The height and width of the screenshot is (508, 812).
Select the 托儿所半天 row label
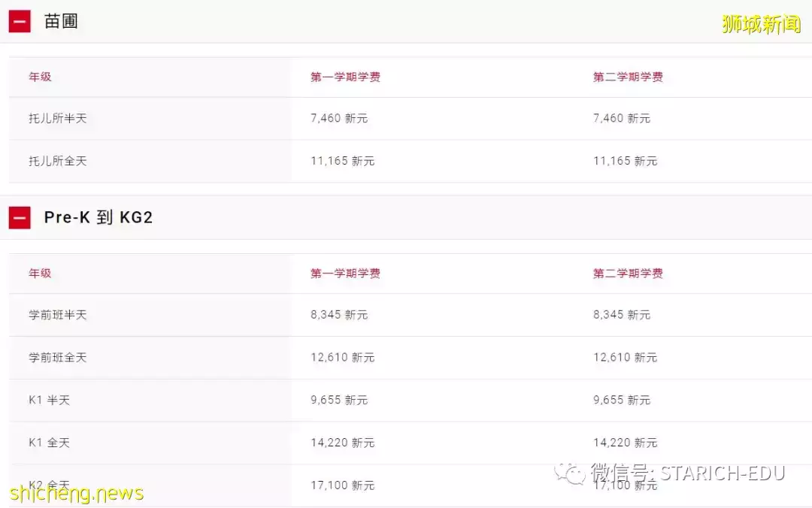click(x=58, y=119)
